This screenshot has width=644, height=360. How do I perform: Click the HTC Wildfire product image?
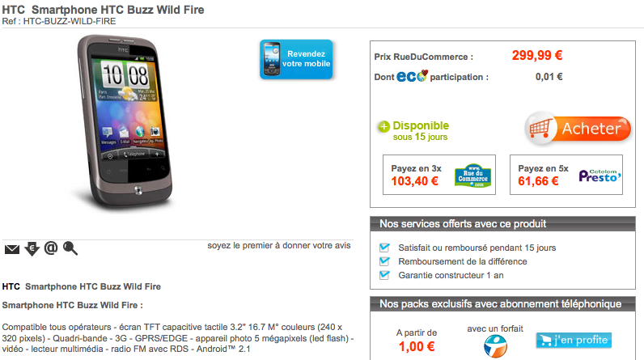point(125,122)
